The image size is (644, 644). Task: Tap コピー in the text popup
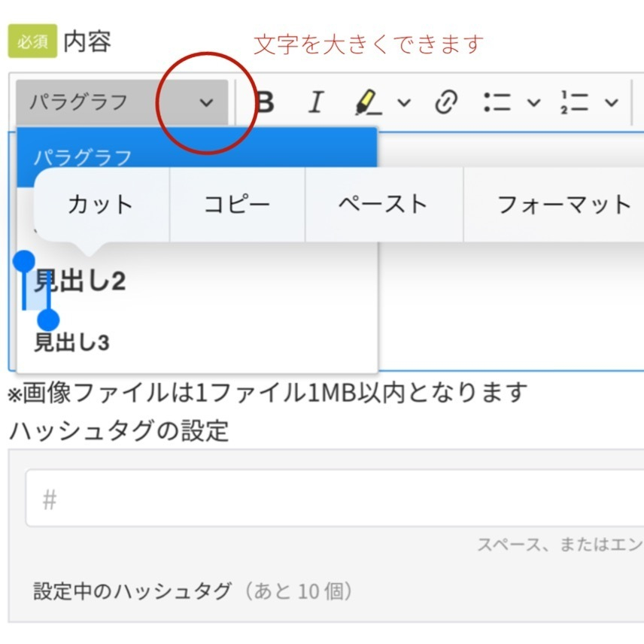tap(238, 204)
